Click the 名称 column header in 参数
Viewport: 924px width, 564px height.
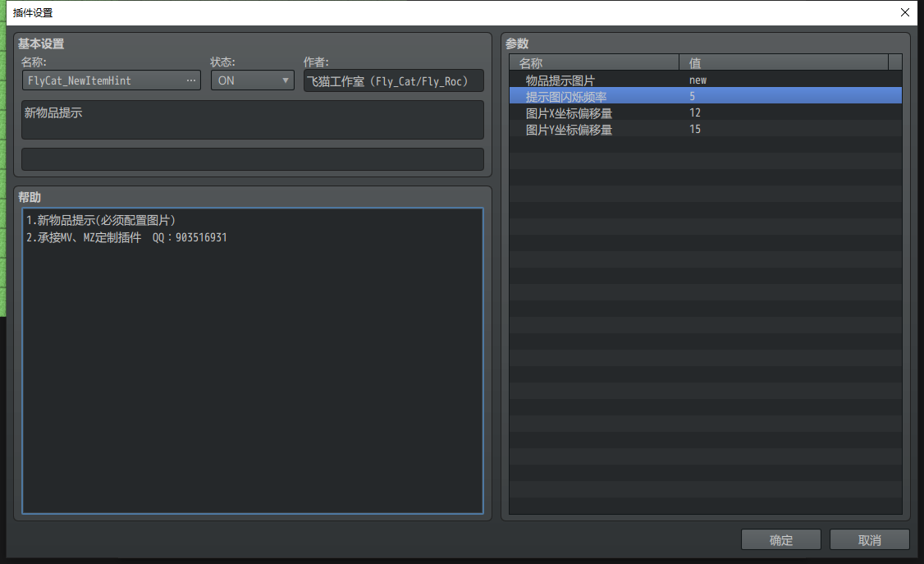point(594,62)
